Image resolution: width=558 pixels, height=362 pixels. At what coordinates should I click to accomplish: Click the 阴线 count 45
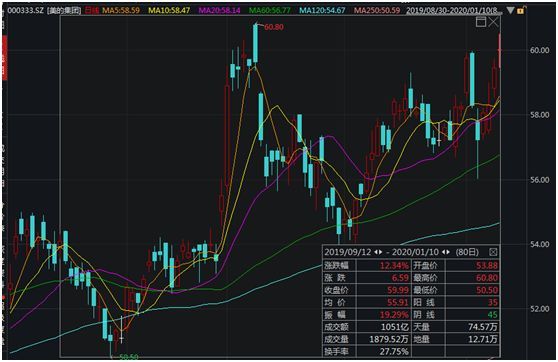click(x=493, y=315)
